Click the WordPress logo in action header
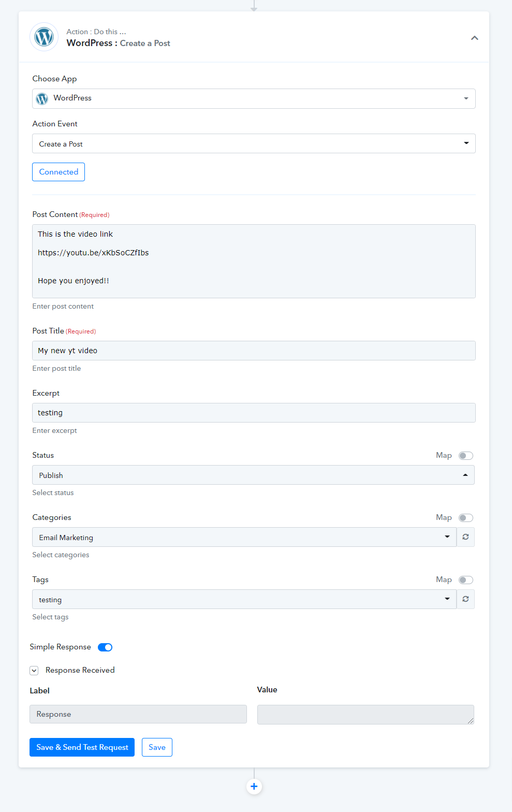This screenshot has height=812, width=512. (44, 37)
